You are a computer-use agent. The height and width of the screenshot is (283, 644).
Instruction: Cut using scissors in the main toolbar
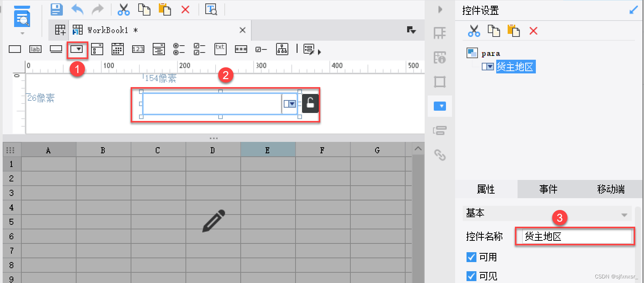pyautogui.click(x=123, y=9)
